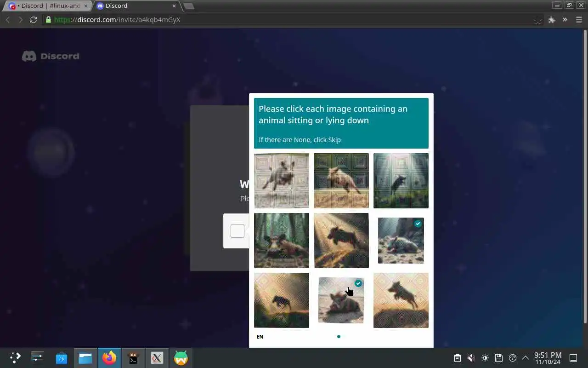Open the Discover software store taskbar icon
This screenshot has height=368, width=588.
point(62,358)
